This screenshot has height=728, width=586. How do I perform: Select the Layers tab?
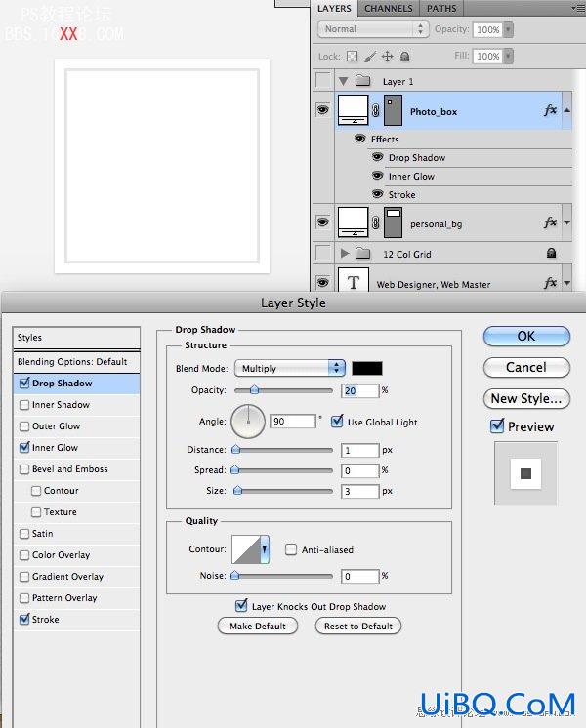click(x=334, y=9)
